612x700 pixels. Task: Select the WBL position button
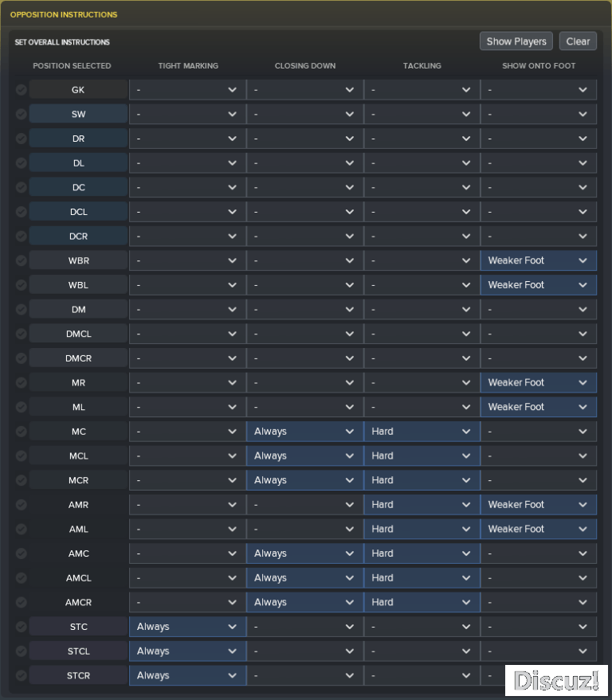click(x=78, y=285)
